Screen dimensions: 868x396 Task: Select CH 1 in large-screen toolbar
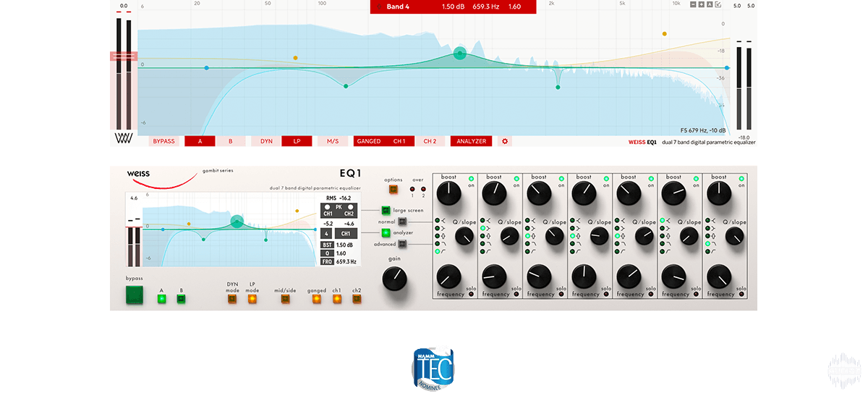coord(399,141)
